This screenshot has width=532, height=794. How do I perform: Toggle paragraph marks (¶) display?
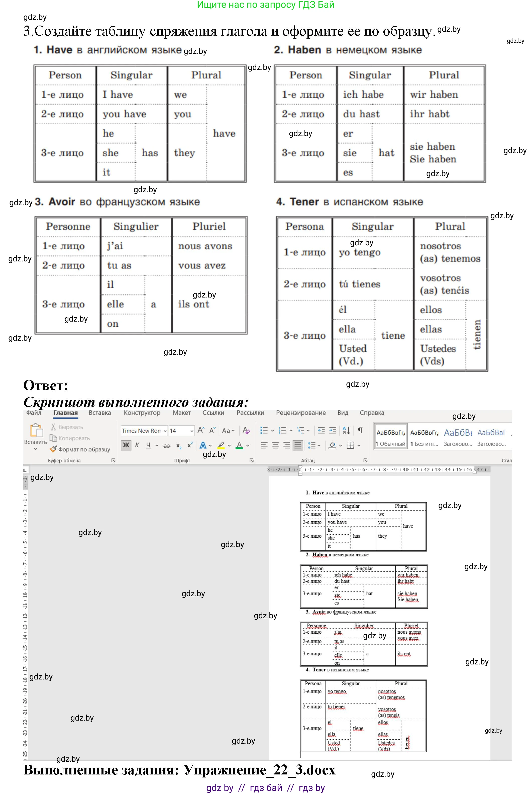[360, 430]
